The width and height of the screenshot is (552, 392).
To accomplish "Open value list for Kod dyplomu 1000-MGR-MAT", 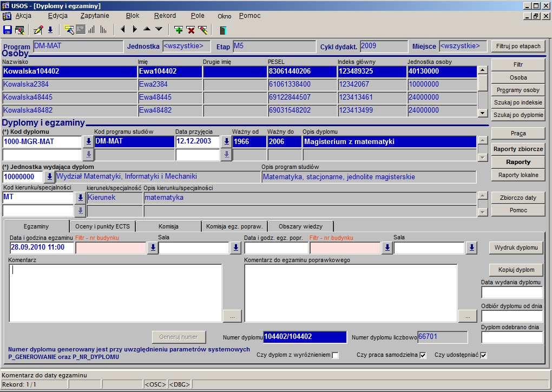I will (x=88, y=141).
